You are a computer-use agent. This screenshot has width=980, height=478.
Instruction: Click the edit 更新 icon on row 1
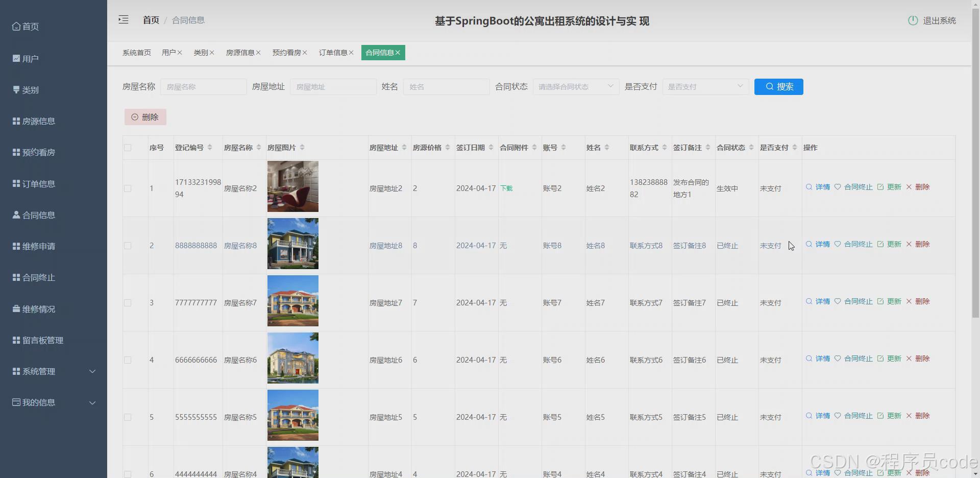(881, 187)
